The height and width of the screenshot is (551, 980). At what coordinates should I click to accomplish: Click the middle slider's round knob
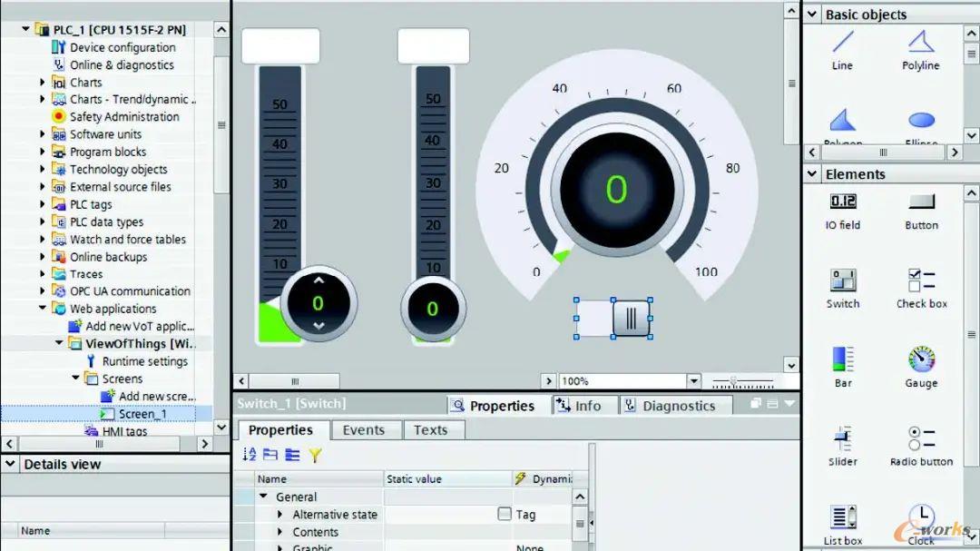[433, 309]
